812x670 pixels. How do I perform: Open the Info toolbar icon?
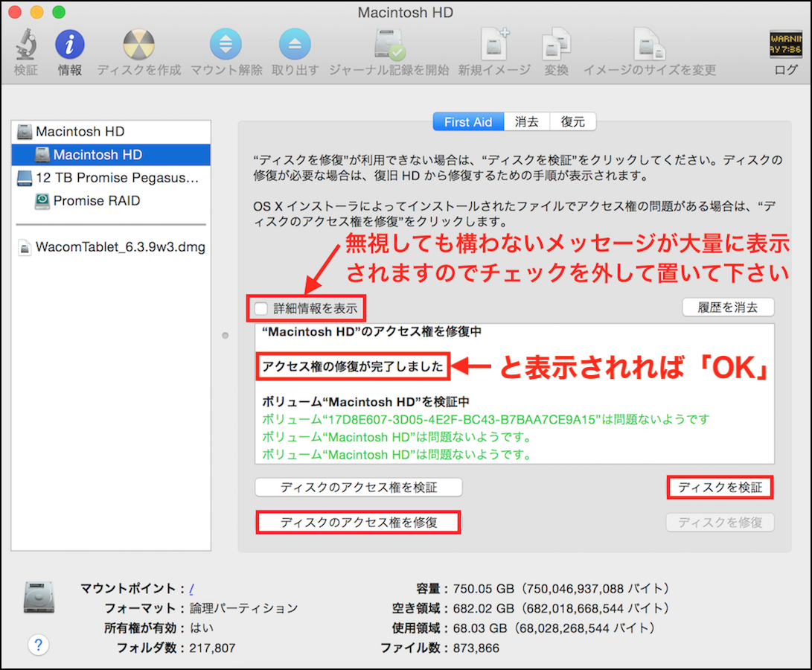point(69,45)
